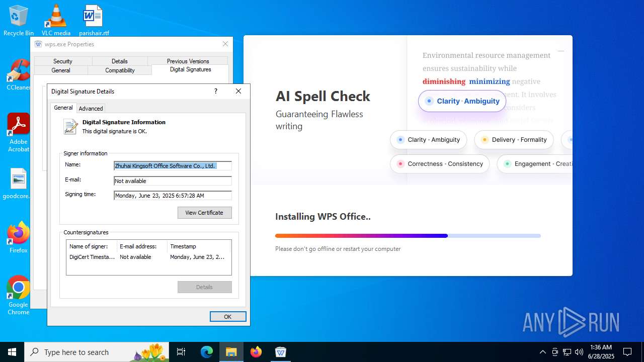Open File Explorer from the taskbar
Screen dimensions: 644x362
pyautogui.click(x=231, y=352)
